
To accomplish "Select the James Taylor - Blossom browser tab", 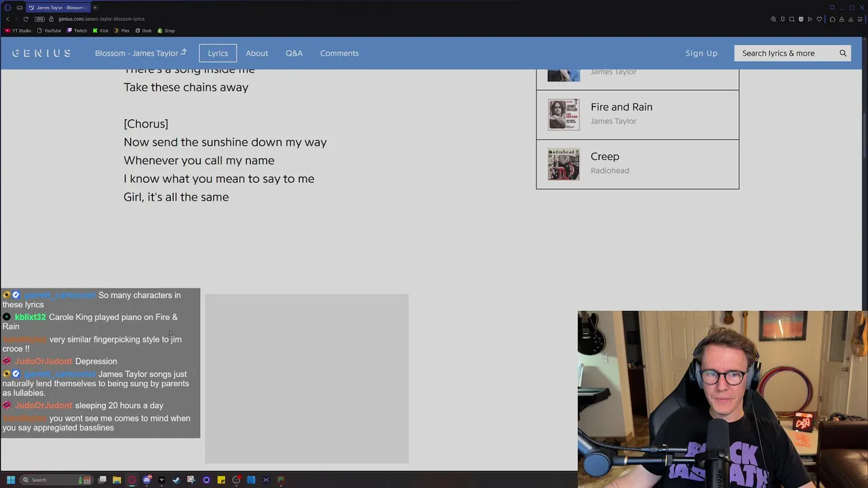I will pyautogui.click(x=58, y=7).
